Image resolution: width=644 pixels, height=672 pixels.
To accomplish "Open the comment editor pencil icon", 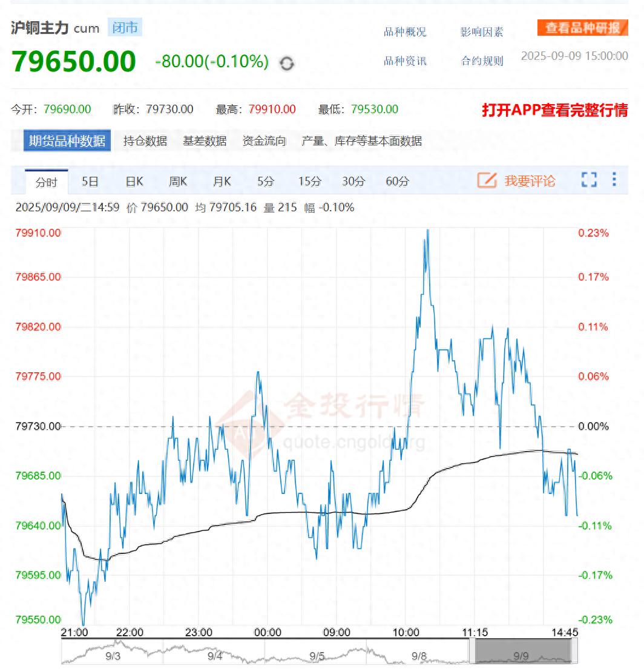I will coord(487,180).
